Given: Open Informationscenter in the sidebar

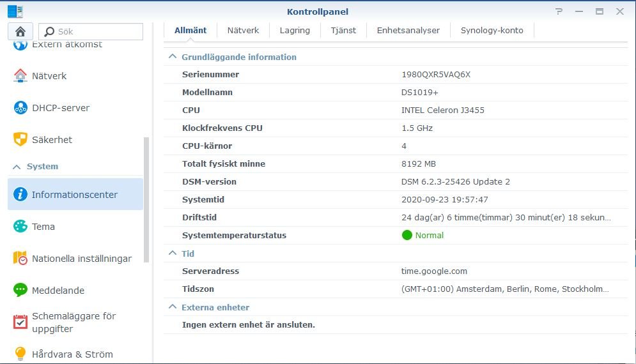Looking at the screenshot, I should click(x=75, y=195).
